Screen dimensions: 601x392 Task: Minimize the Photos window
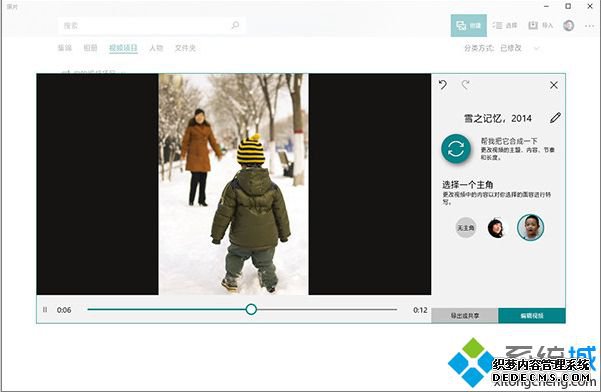coord(547,6)
